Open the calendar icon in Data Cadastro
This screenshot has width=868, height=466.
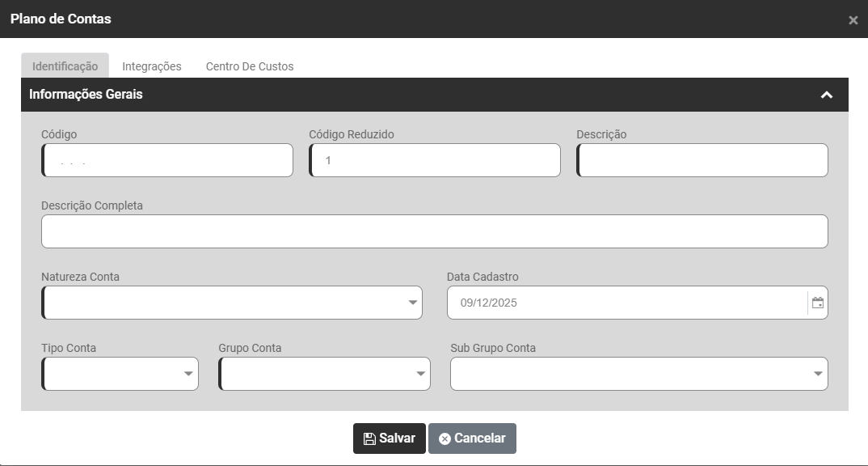click(x=818, y=303)
